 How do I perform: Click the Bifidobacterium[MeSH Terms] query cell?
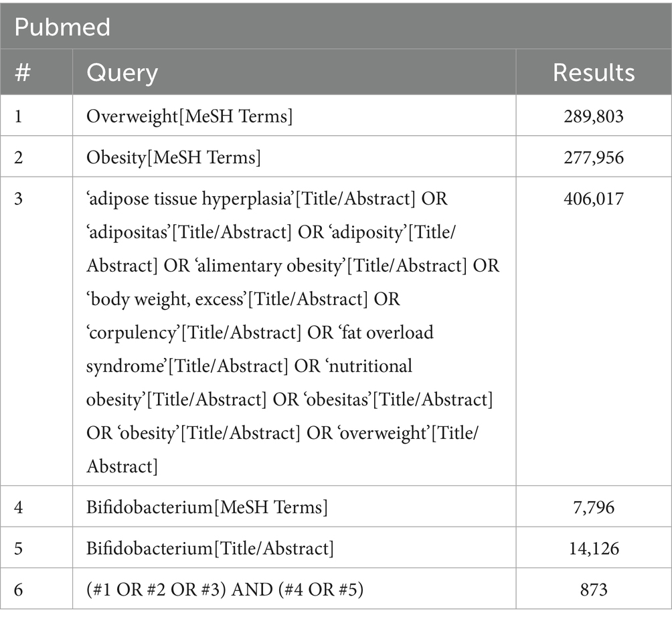[x=207, y=508]
